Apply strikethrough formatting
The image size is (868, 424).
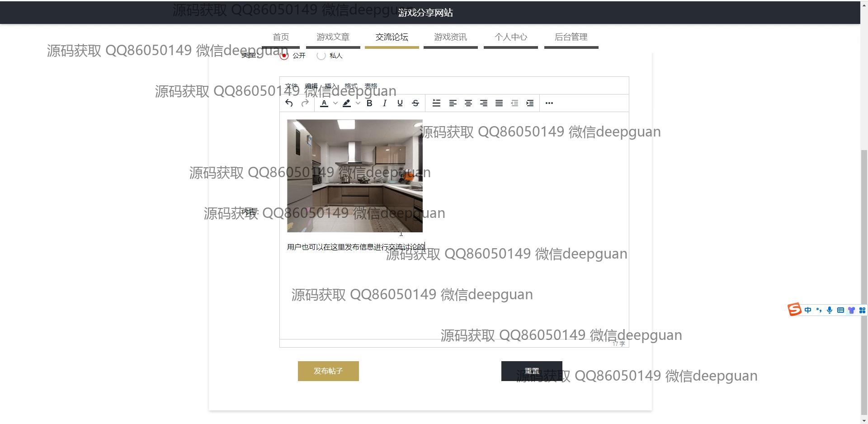coord(415,103)
